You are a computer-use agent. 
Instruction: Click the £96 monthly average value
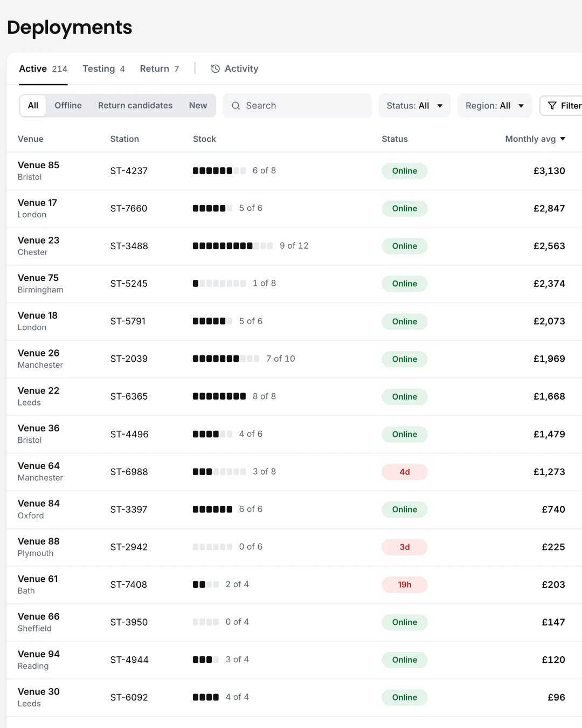(557, 697)
